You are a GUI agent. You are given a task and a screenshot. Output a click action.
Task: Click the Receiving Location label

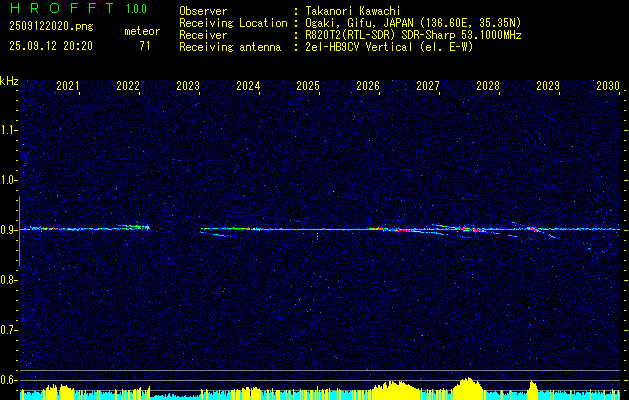click(x=233, y=23)
